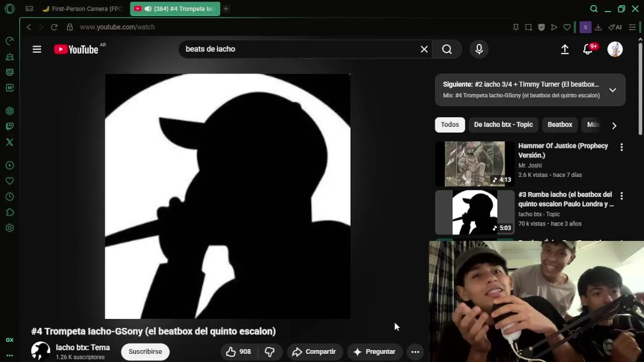The height and width of the screenshot is (362, 644).
Task: Open My Flow send arrow icon
Action: coord(554,27)
